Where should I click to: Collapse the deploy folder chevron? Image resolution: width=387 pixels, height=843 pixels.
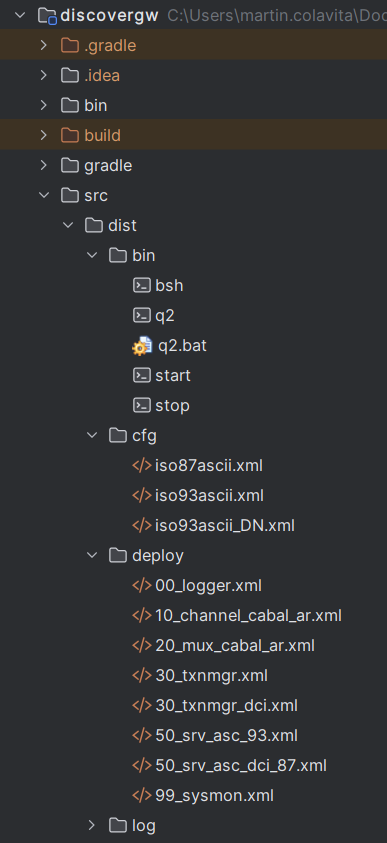click(x=92, y=555)
